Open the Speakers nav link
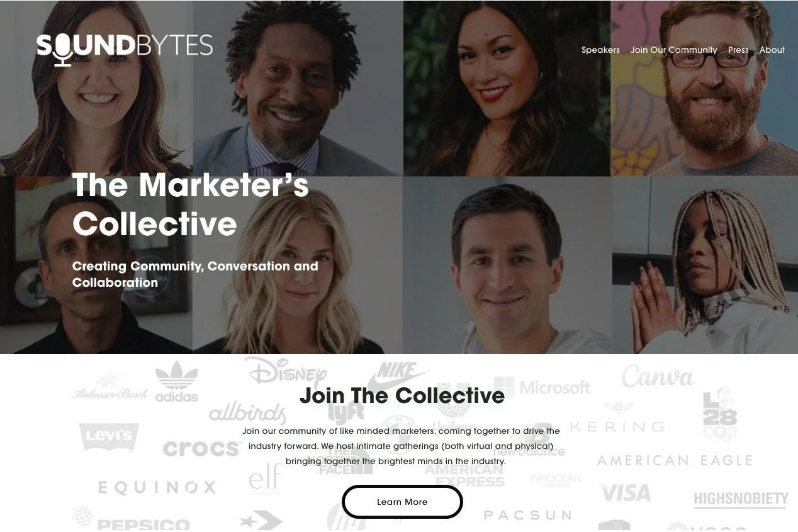 pos(600,50)
